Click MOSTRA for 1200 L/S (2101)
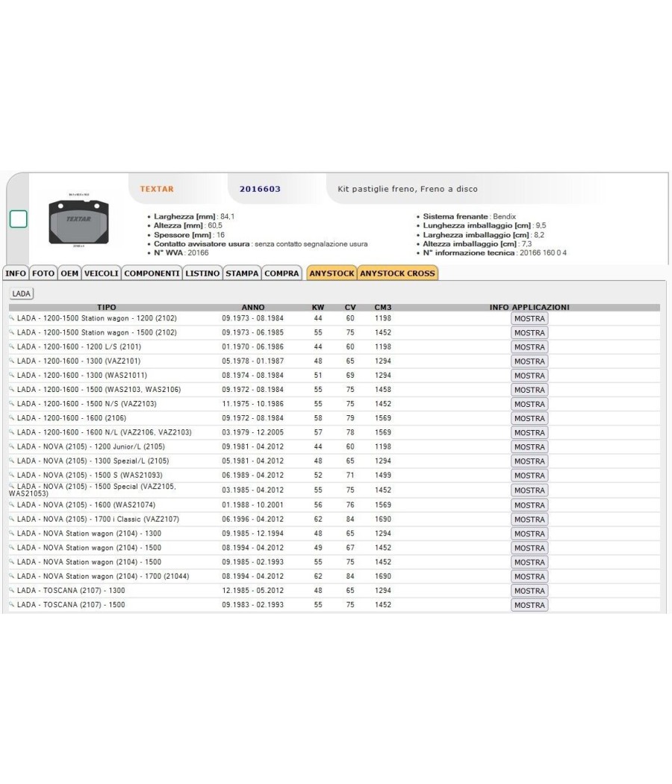Viewport: 672px width, 784px height. coord(529,347)
